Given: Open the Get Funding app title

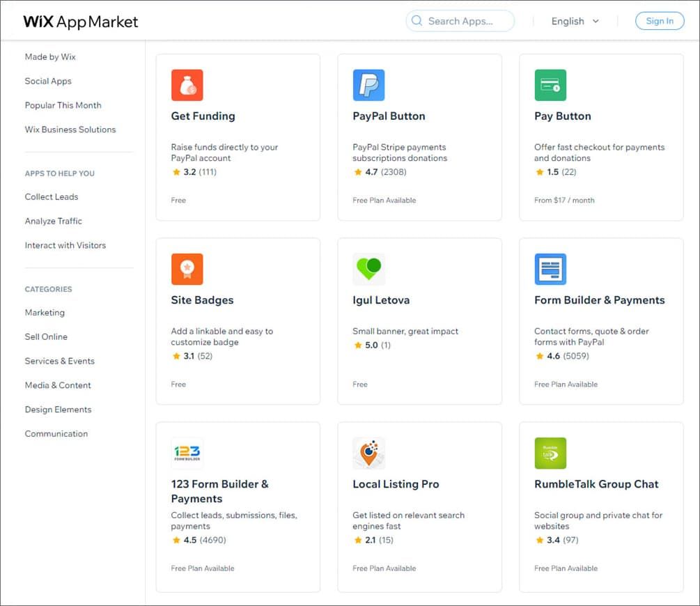Looking at the screenshot, I should click(203, 116).
